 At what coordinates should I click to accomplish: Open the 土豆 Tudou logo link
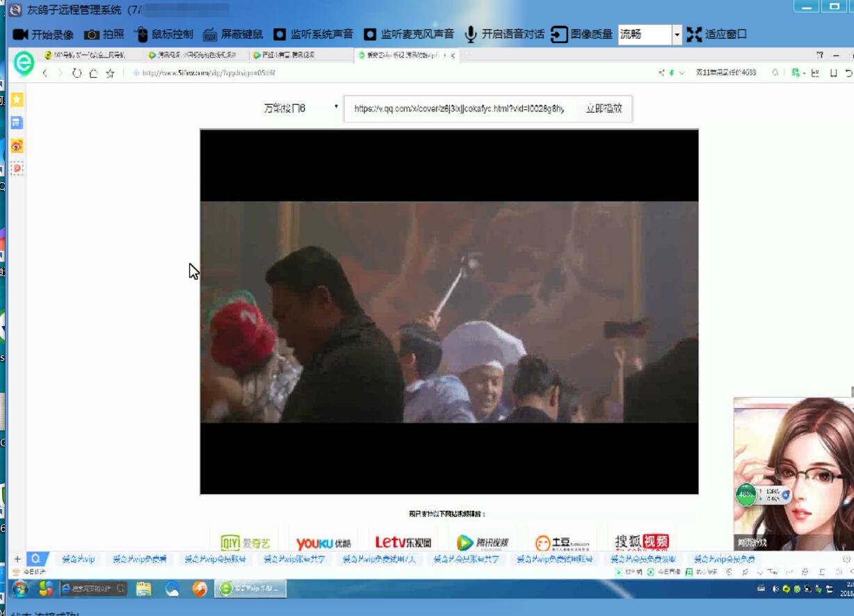(x=563, y=543)
